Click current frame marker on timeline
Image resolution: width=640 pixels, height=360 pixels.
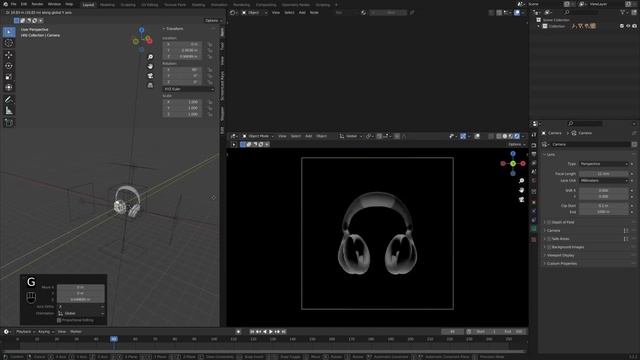click(x=114, y=339)
